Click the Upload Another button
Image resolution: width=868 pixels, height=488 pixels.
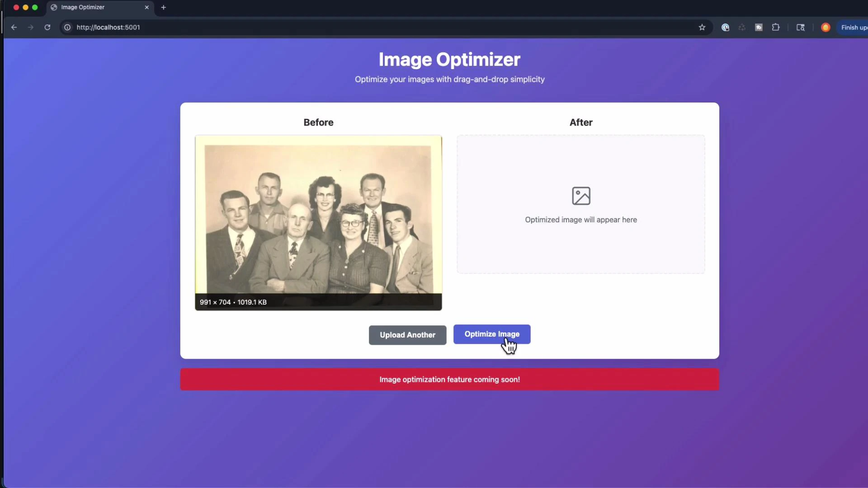pyautogui.click(x=407, y=335)
